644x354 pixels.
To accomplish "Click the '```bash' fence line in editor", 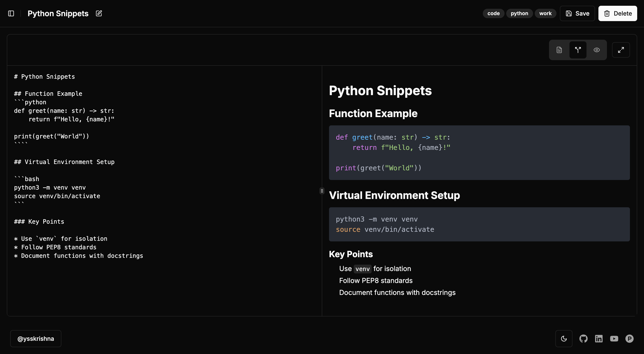I will [x=26, y=179].
